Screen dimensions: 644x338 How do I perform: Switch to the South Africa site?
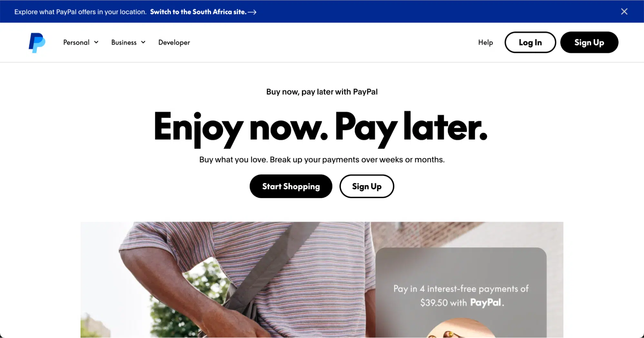pos(198,12)
